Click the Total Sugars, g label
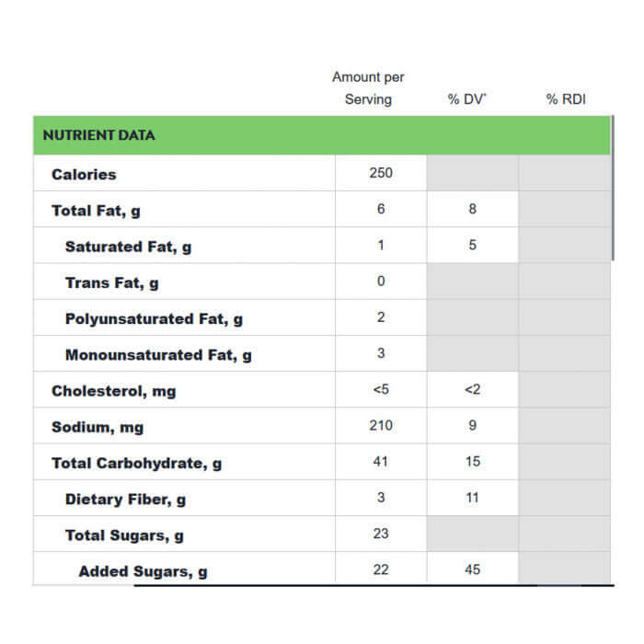The image size is (644, 644). (x=124, y=535)
